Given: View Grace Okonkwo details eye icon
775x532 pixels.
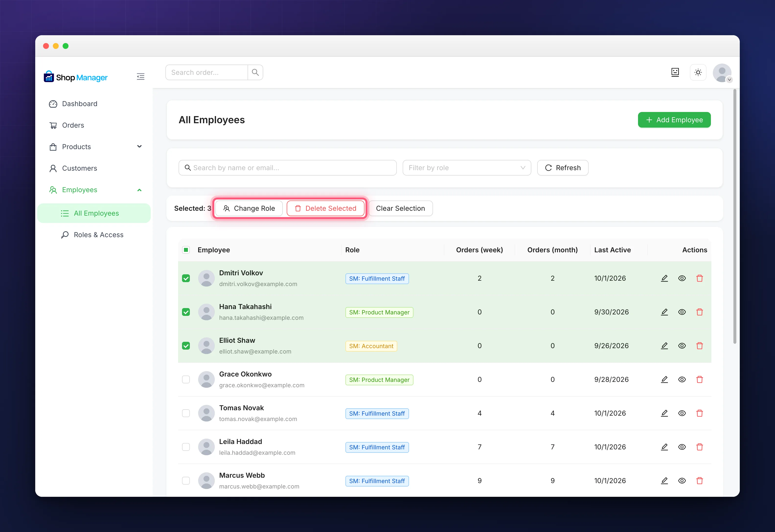Looking at the screenshot, I should click(682, 379).
